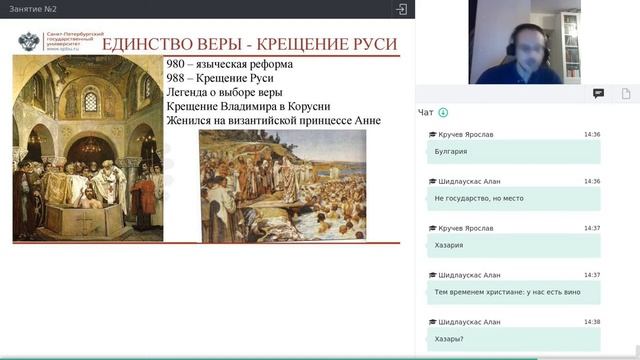Click "Женился на византийской принцессе Анне" line
The width and height of the screenshot is (640, 360).
[273, 120]
